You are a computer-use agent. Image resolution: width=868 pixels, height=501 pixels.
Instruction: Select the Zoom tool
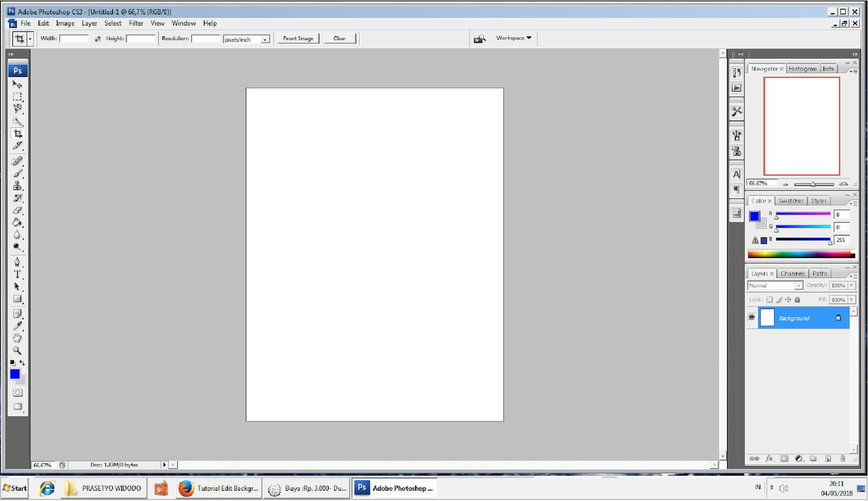coord(17,350)
